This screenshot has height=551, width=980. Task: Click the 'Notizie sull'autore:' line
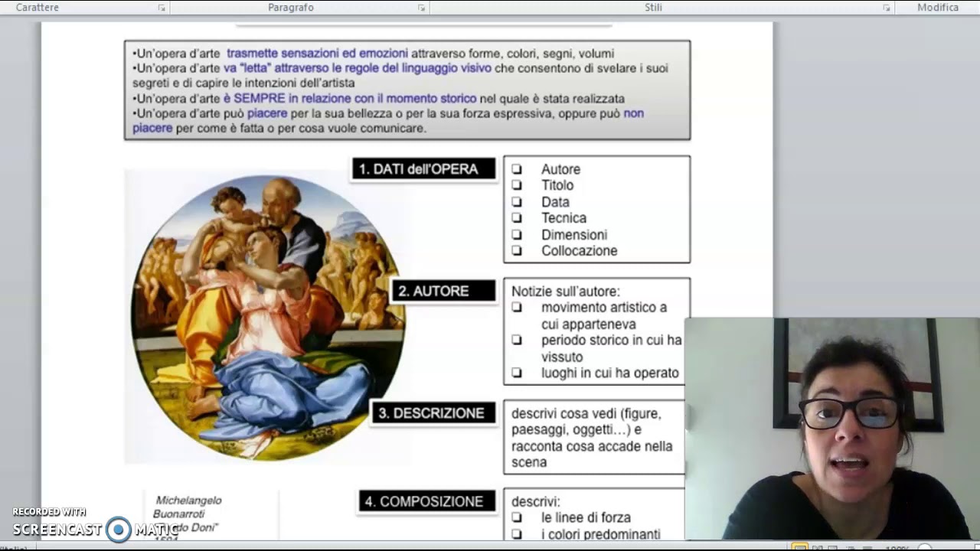[566, 291]
